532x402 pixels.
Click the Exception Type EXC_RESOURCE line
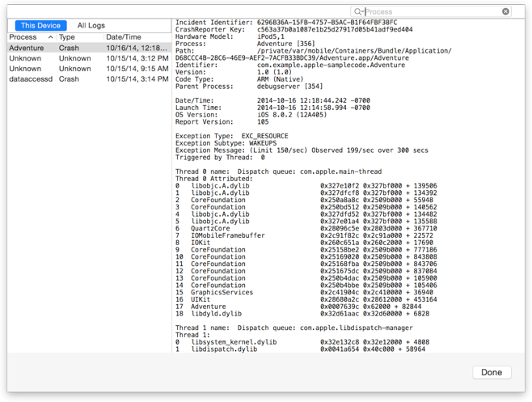[232, 136]
